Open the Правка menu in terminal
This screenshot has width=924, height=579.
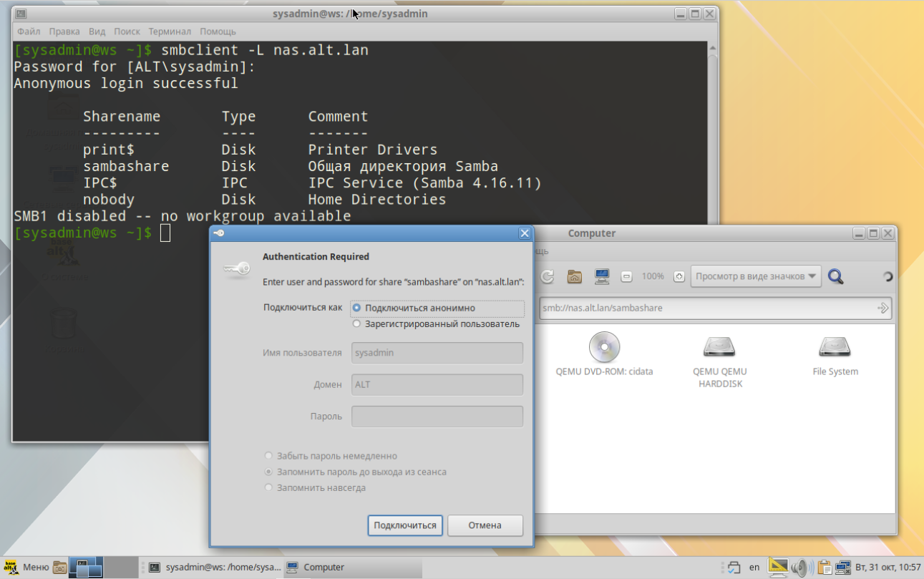click(x=64, y=31)
